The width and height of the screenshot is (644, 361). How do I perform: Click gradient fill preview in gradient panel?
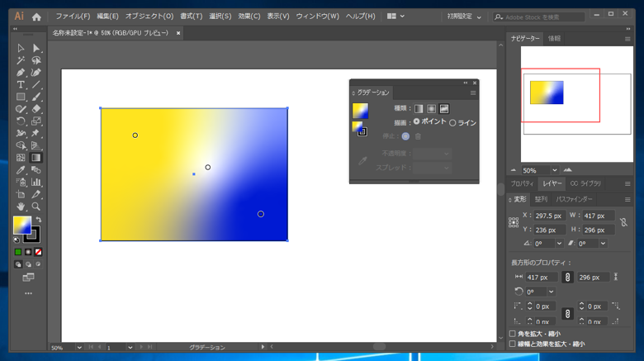(360, 111)
